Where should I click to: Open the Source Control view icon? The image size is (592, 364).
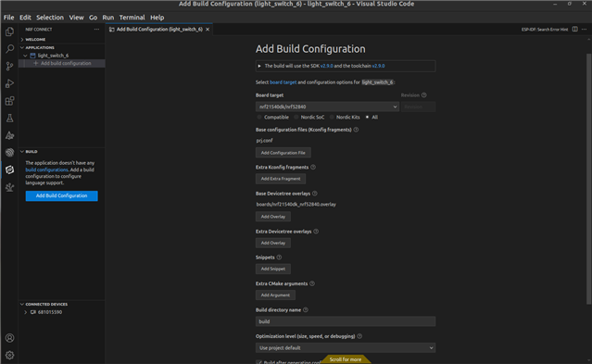10,66
